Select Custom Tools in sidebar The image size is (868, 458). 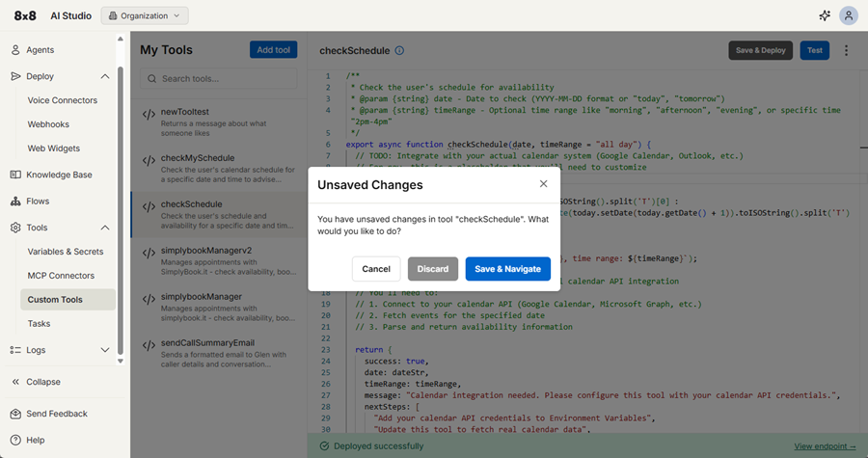coord(68,299)
